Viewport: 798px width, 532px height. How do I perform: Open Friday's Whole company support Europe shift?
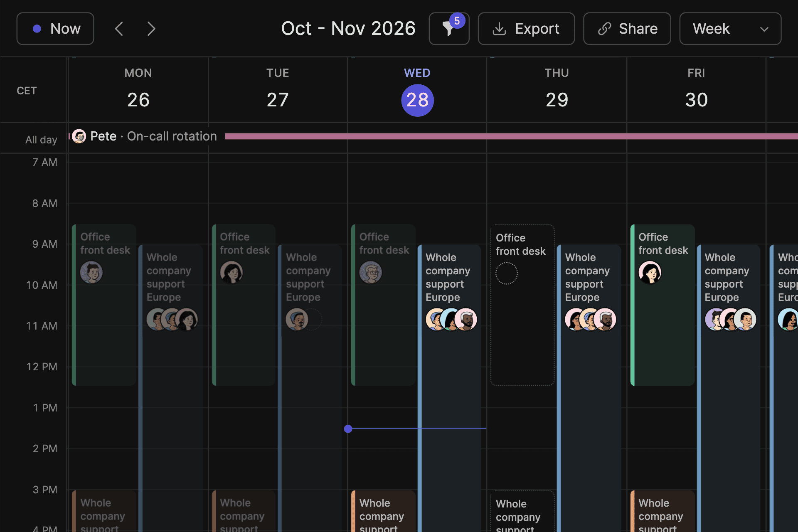pos(729,388)
